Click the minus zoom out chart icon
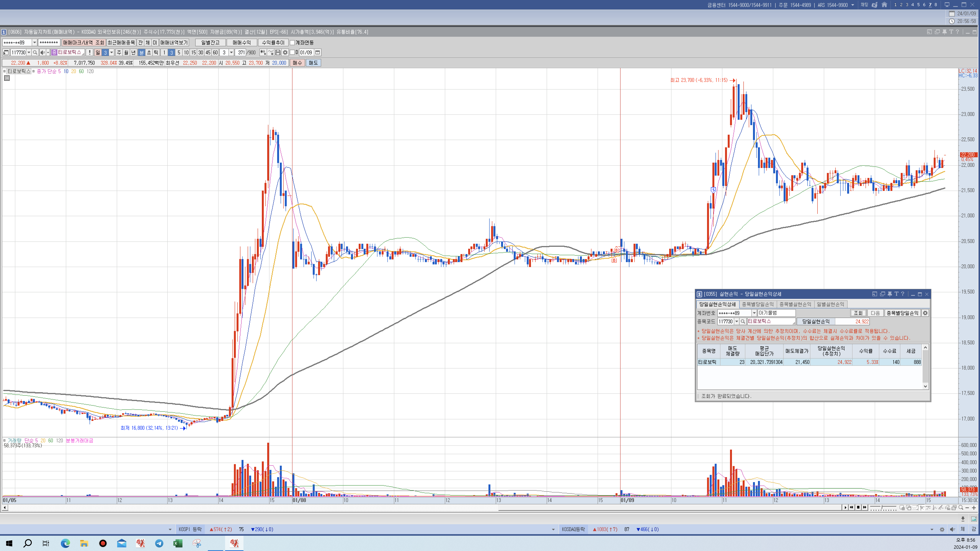 [x=967, y=508]
